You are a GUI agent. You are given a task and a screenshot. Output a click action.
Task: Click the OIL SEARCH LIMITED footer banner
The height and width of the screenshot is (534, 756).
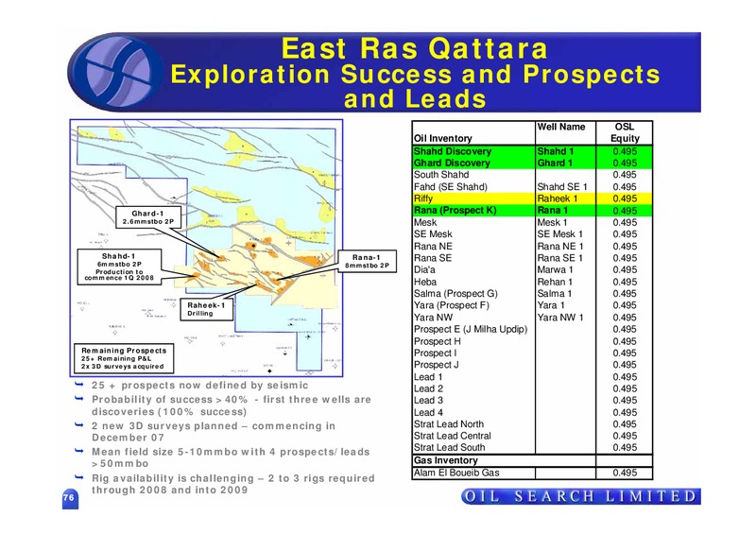click(581, 496)
